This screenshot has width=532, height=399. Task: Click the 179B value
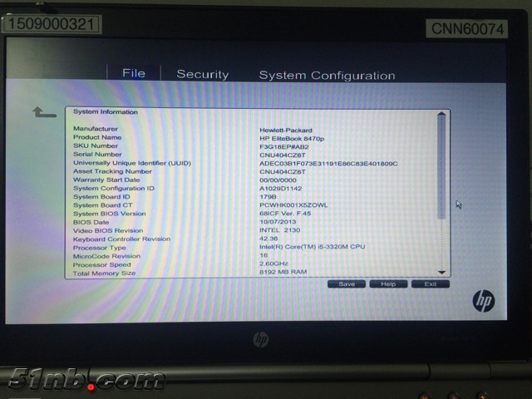(268, 197)
